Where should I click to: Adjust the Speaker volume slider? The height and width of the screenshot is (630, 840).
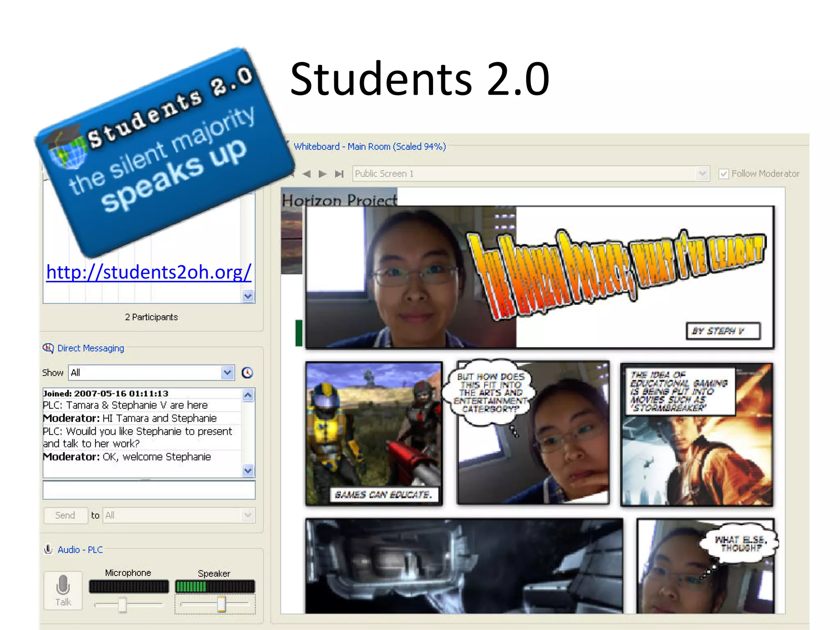(x=221, y=605)
